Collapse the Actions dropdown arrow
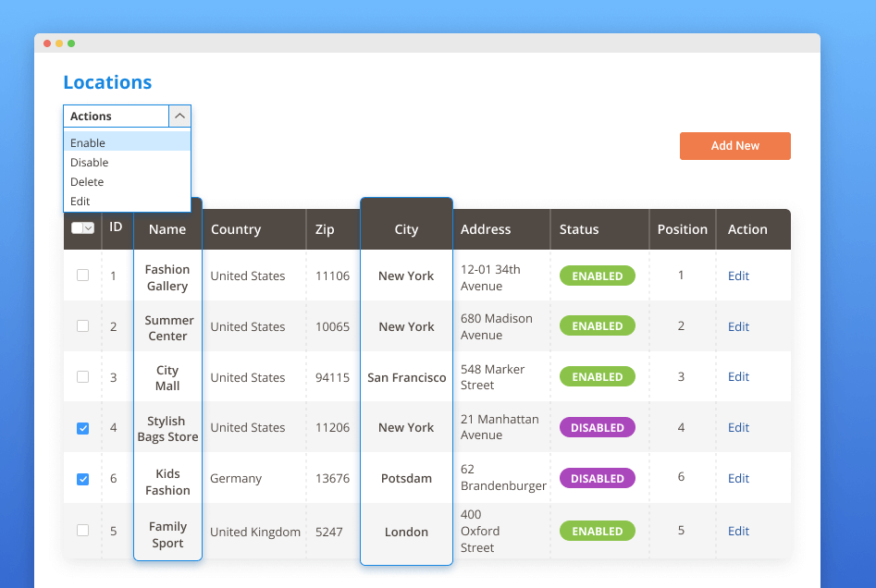The height and width of the screenshot is (588, 876). point(179,116)
